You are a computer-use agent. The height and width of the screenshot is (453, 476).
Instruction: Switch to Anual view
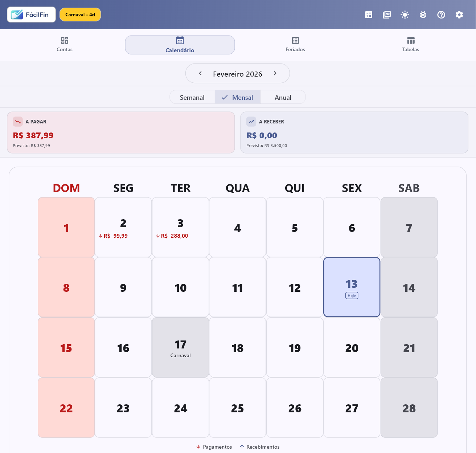[x=283, y=97]
